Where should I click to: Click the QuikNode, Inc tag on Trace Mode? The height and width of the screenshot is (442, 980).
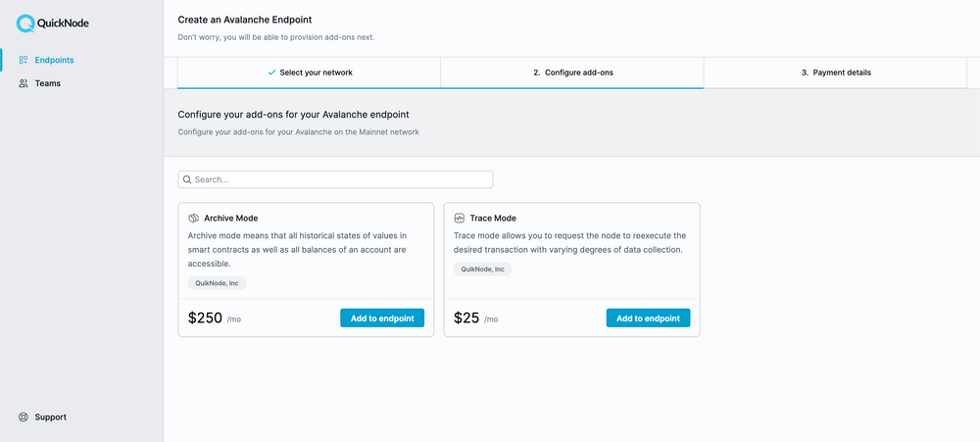coord(482,269)
